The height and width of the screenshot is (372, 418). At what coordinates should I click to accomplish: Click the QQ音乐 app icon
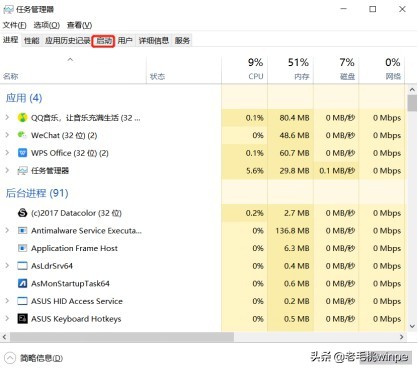pyautogui.click(x=22, y=117)
